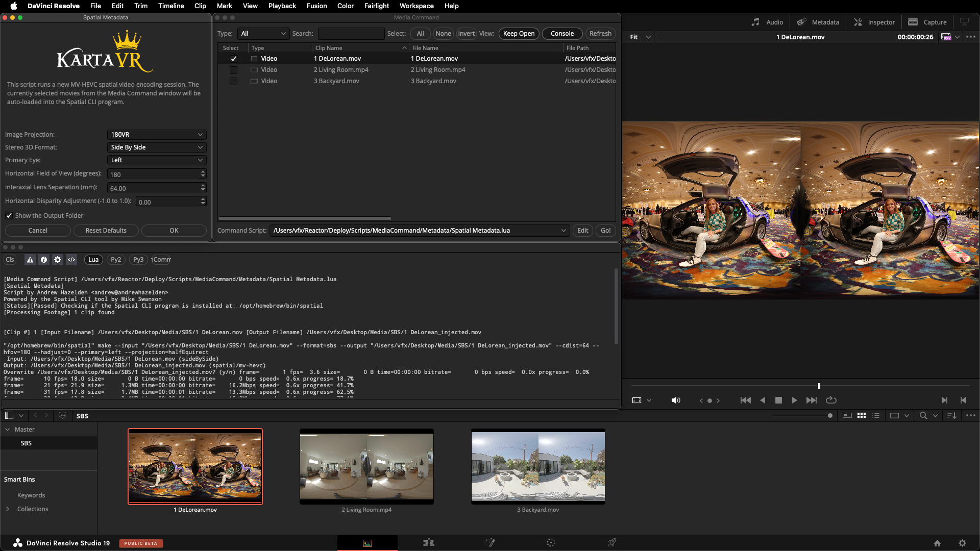Mute the viewer audio speaker icon

point(676,400)
